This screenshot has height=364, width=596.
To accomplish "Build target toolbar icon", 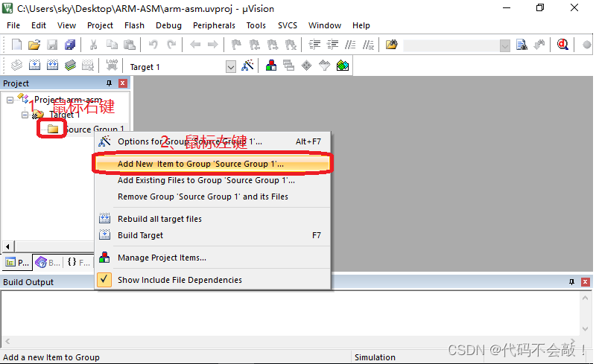I will (34, 66).
